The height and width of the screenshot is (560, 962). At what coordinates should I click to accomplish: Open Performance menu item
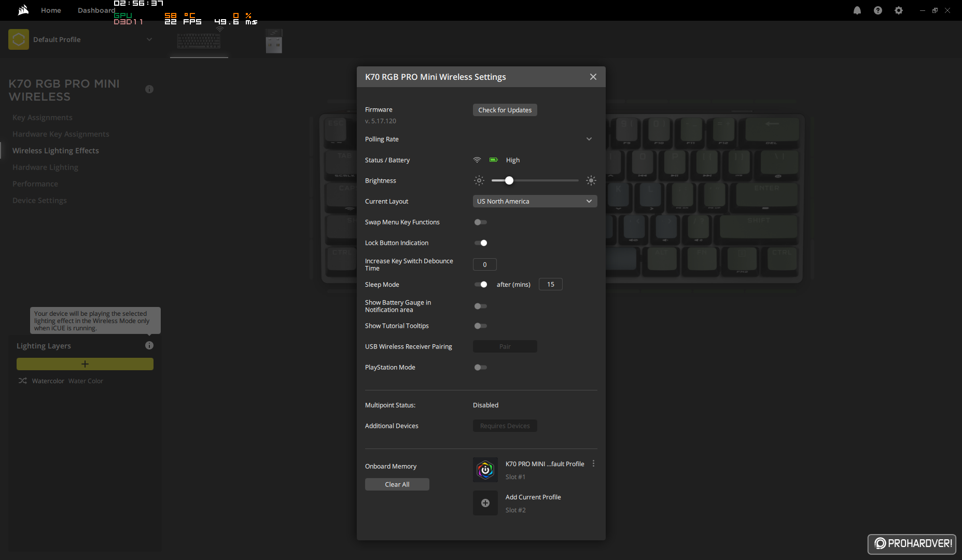[35, 184]
